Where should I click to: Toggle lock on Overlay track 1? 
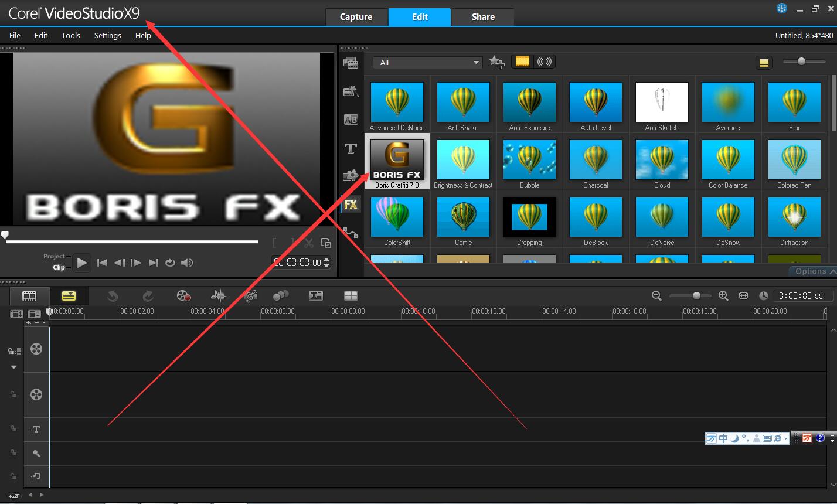pos(13,394)
